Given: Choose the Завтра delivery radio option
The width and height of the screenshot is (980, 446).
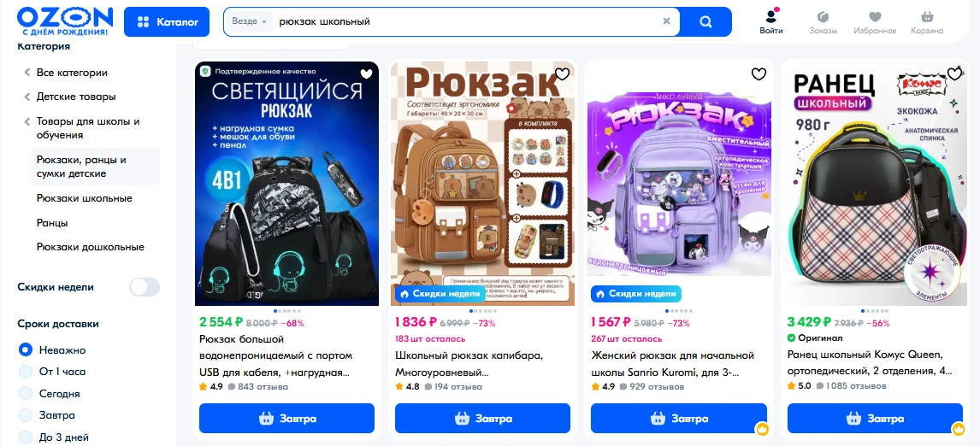Looking at the screenshot, I should (x=25, y=415).
